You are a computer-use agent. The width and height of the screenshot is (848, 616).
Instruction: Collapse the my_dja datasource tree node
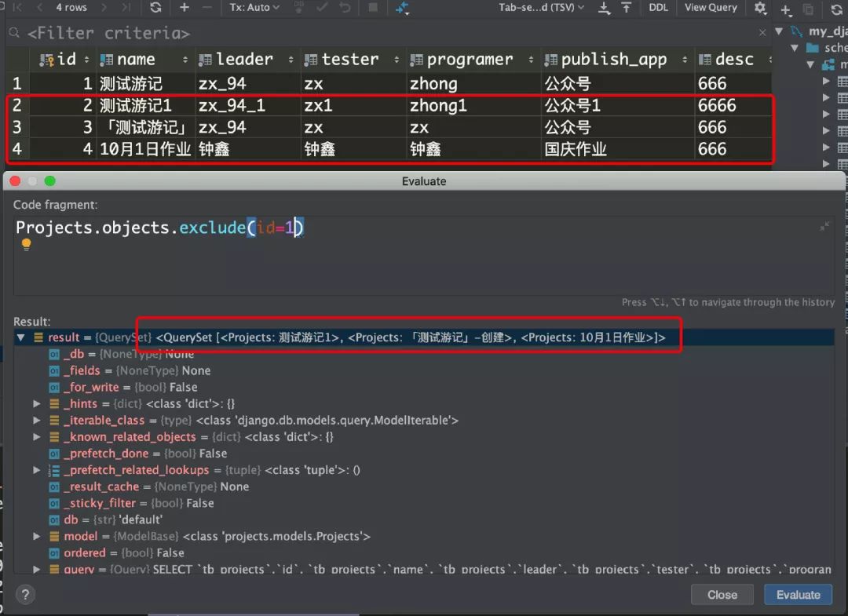tap(779, 31)
